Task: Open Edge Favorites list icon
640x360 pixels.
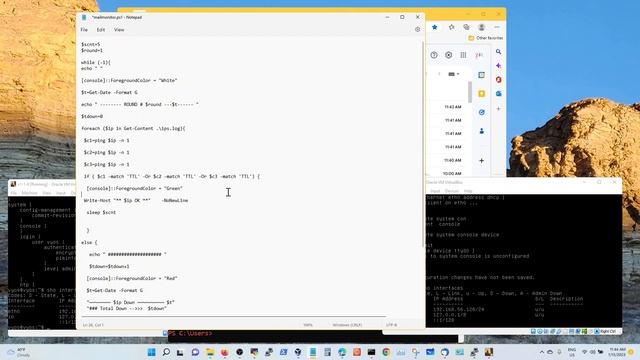Action: 451,27
